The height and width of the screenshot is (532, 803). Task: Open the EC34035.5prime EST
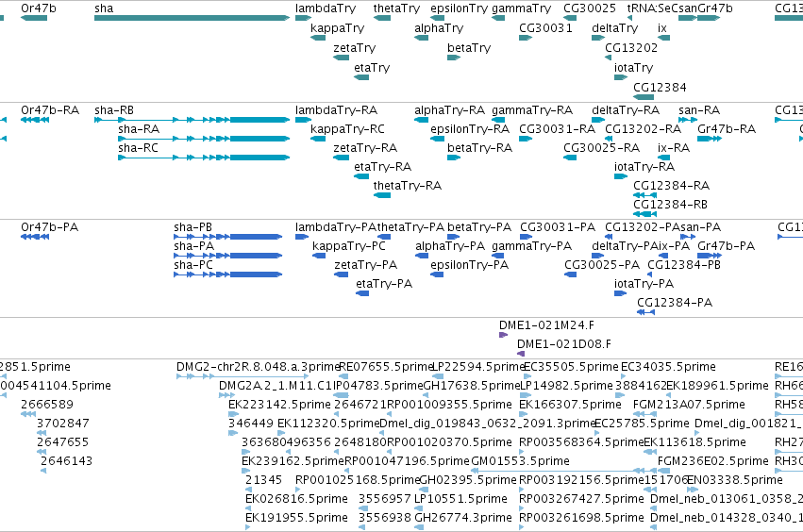(x=625, y=376)
